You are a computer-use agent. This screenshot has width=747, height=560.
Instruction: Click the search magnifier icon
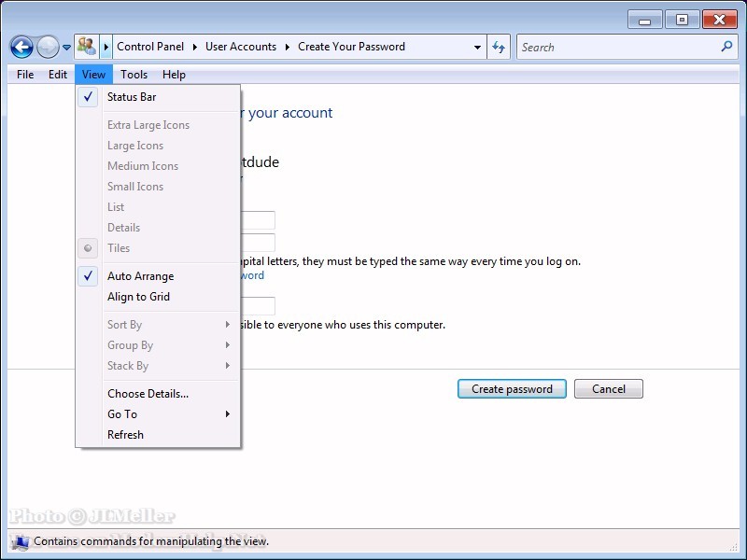726,47
